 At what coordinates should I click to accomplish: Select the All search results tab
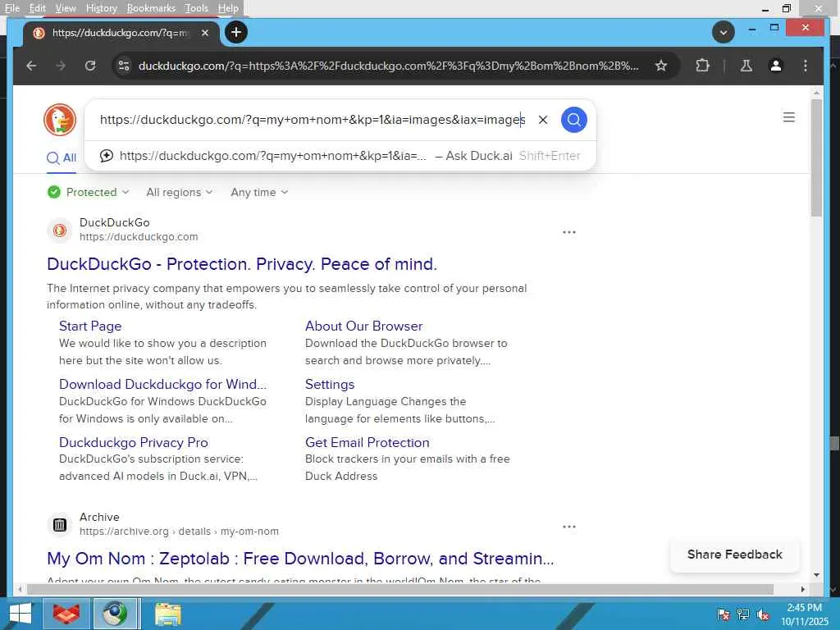[x=62, y=157]
